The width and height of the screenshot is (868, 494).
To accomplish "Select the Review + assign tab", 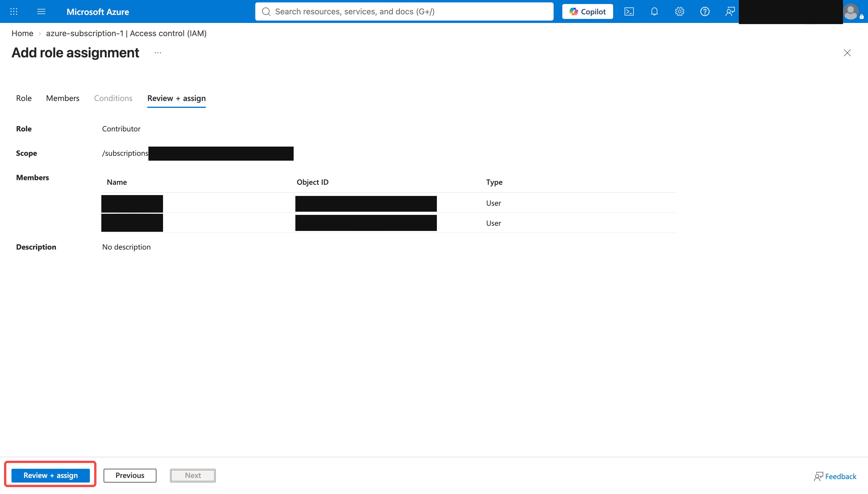I will (177, 98).
